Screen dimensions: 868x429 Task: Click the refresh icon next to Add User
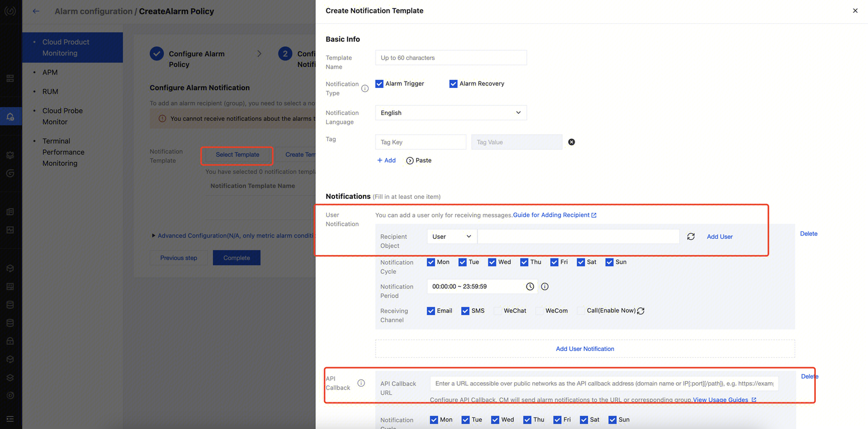[690, 236]
